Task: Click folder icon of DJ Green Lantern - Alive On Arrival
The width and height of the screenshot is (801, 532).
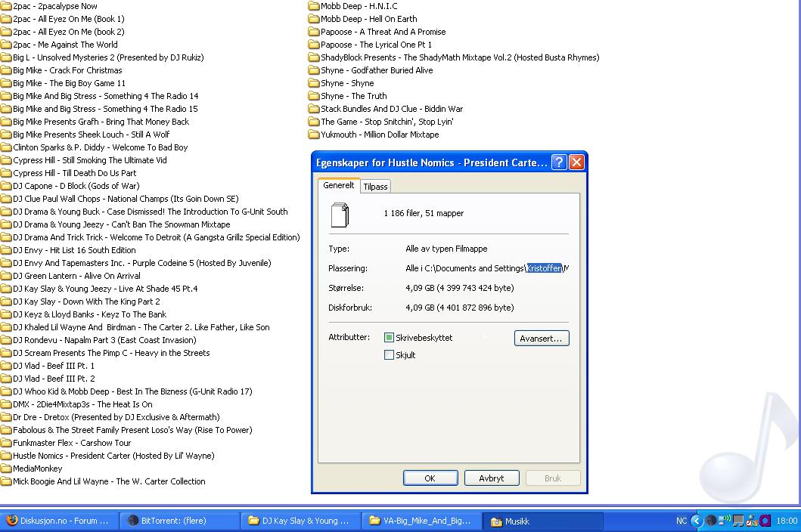Action: click(6, 276)
